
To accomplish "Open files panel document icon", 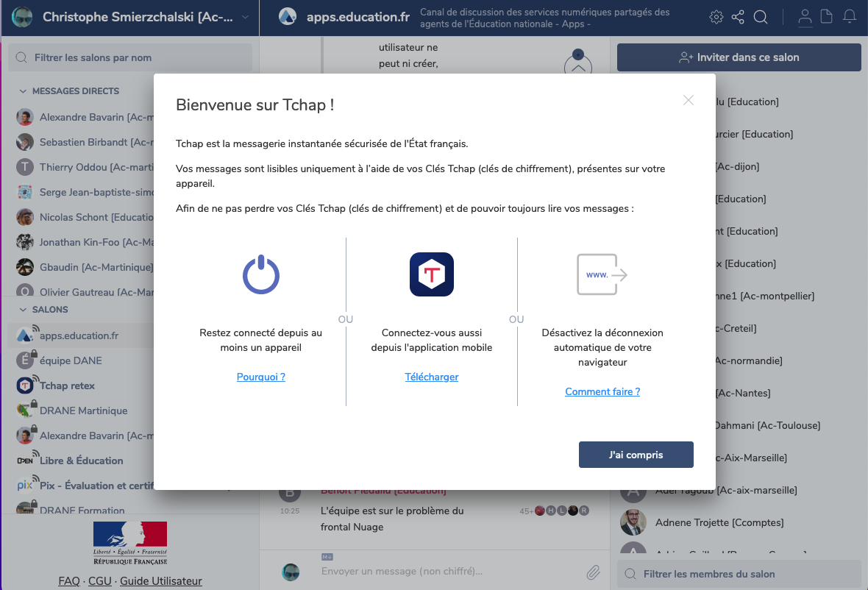I will pyautogui.click(x=827, y=17).
